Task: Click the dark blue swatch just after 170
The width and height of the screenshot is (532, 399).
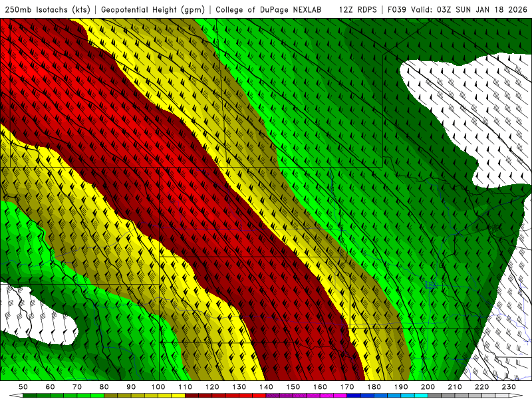Action: [x=354, y=396]
